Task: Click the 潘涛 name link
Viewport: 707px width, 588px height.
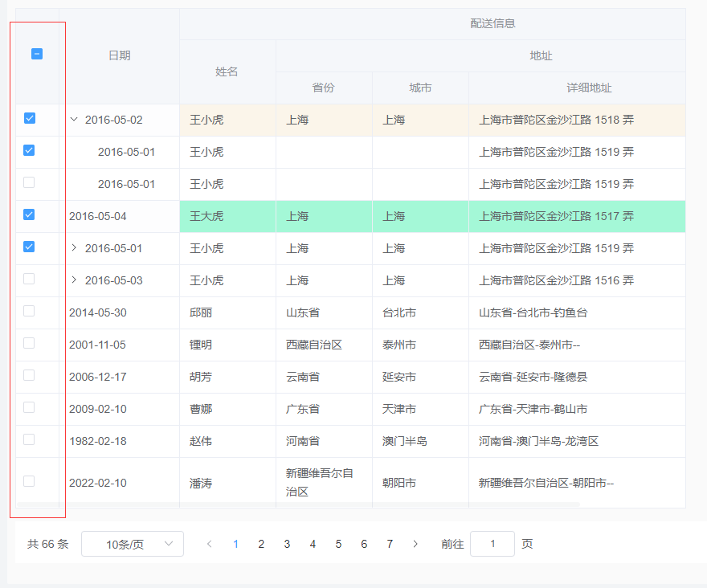Action: point(201,482)
